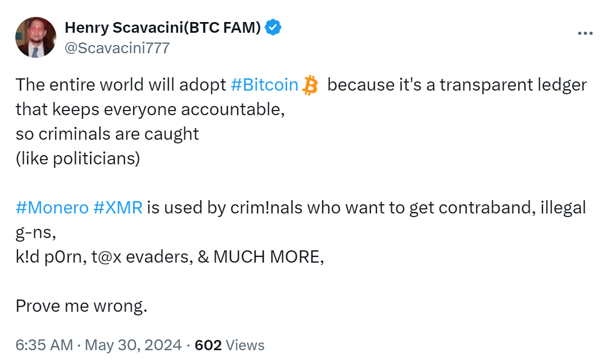Visit the #XMR hashtag link
The width and height of the screenshot is (610, 364).
(119, 208)
